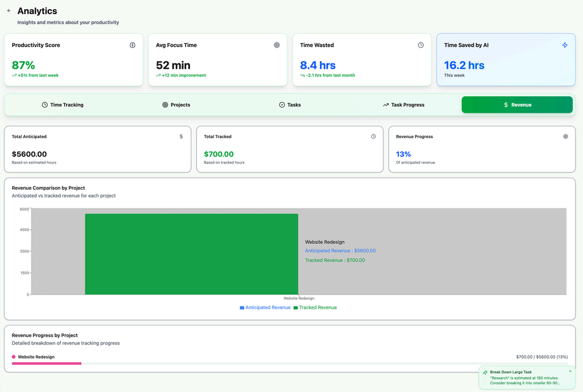This screenshot has width=583, height=392.
Task: Click the Tracked Revenue : $700.00 tooltip line
Action: click(335, 260)
